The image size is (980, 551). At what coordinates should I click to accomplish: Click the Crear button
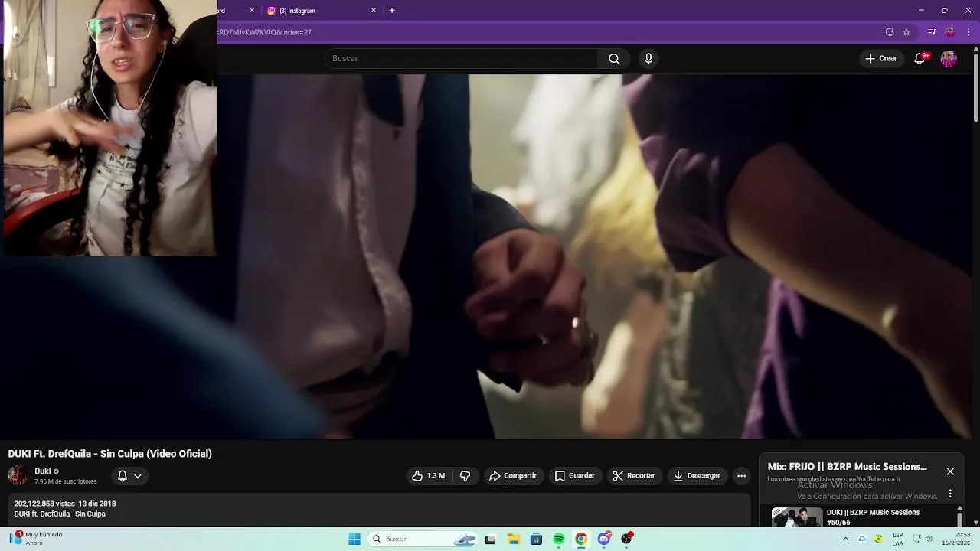pyautogui.click(x=880, y=58)
